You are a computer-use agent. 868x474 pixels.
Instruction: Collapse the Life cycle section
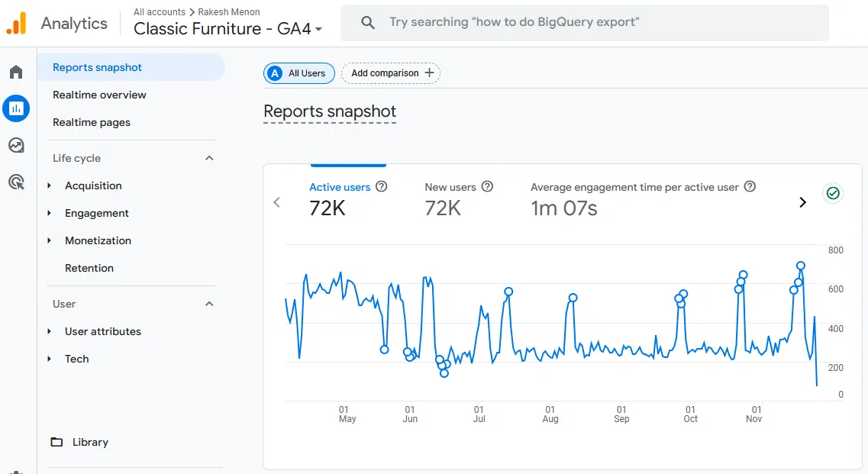click(209, 158)
